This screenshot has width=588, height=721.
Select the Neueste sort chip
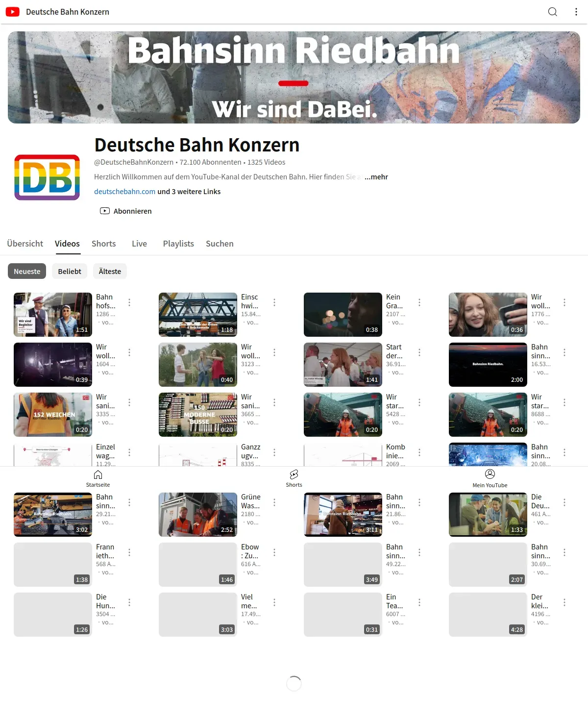pos(27,271)
